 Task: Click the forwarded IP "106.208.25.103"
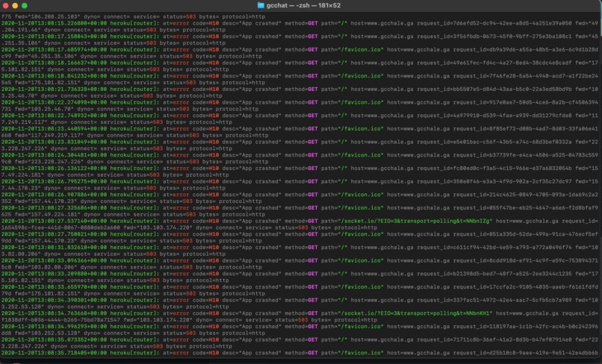coord(52,16)
